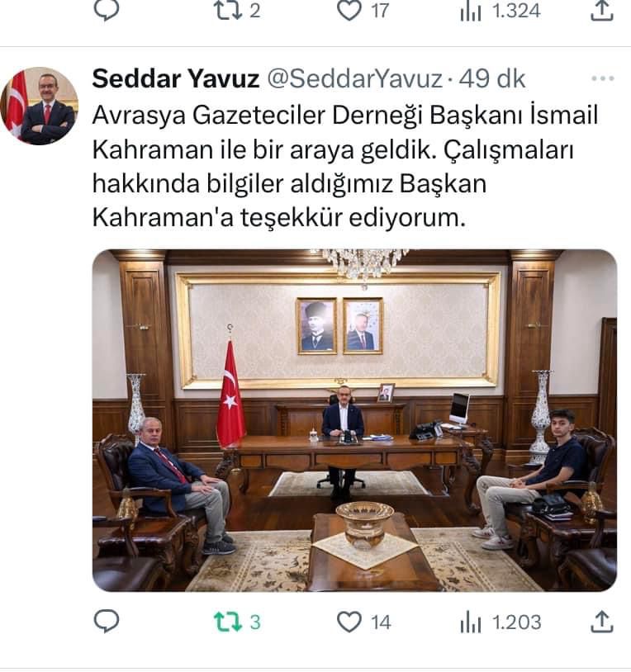The image size is (631, 672).
Task: Open the @SeddarYavuz handle link
Action: point(355,79)
